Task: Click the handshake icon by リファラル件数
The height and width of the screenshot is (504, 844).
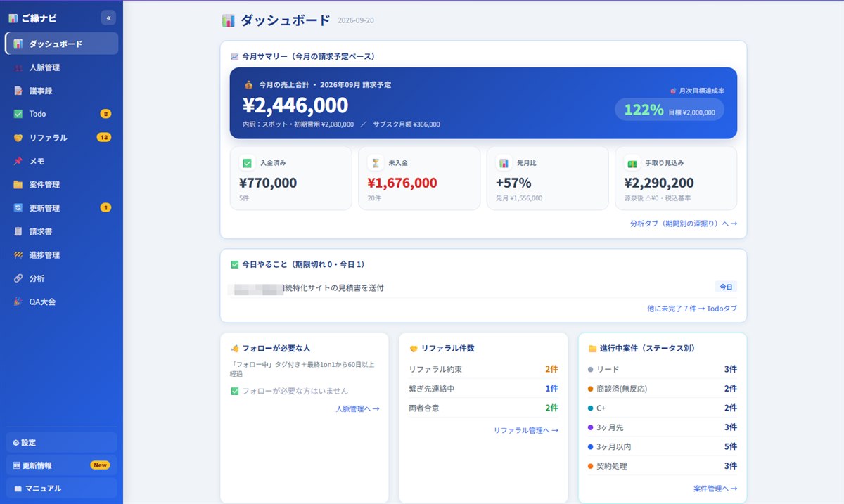Action: 414,348
